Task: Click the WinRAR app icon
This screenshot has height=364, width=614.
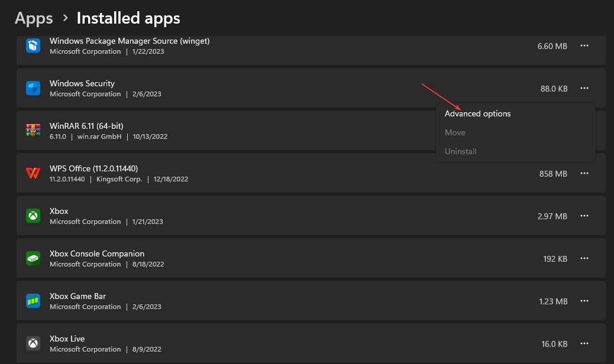Action: (33, 131)
